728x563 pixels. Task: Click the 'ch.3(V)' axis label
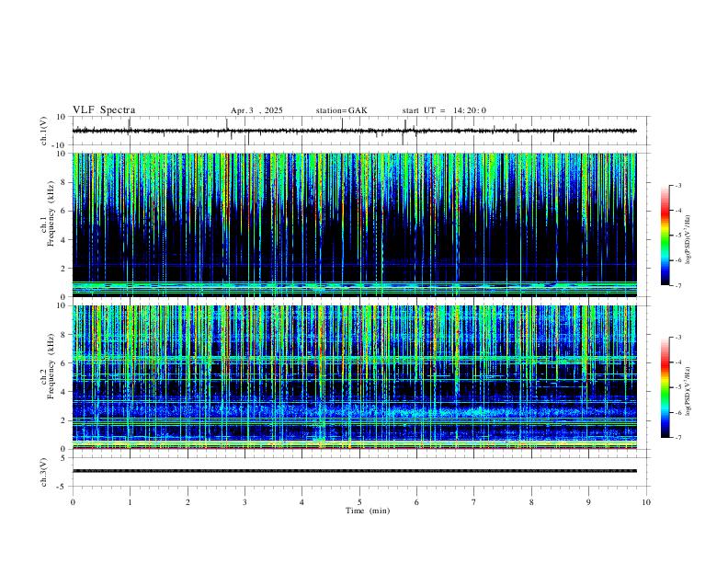tap(44, 472)
